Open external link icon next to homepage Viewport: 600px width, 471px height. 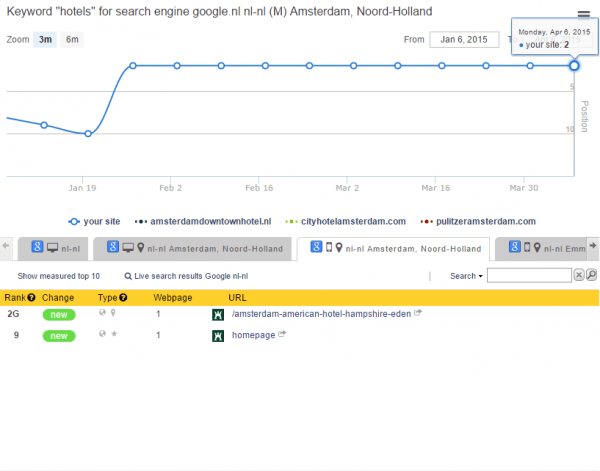click(x=283, y=335)
